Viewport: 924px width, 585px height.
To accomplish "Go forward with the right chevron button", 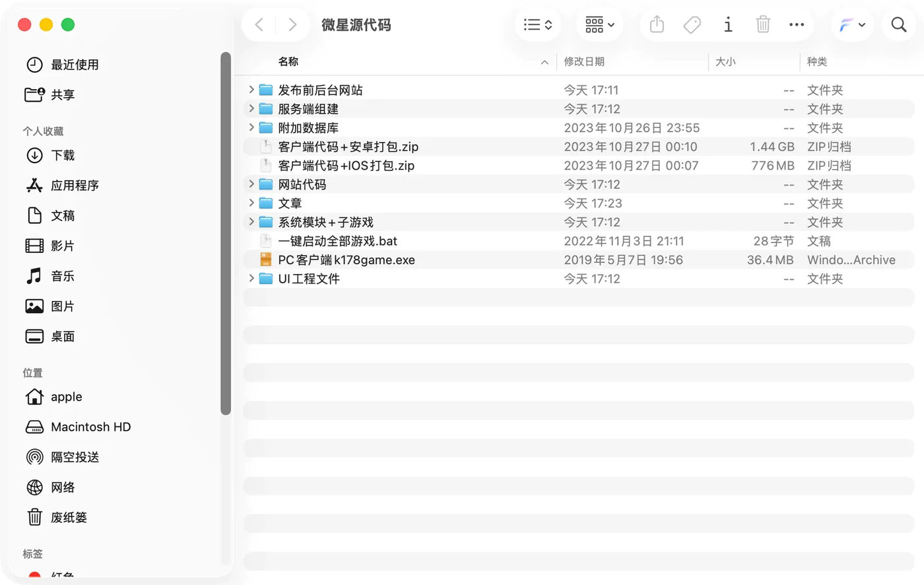I will pyautogui.click(x=292, y=25).
